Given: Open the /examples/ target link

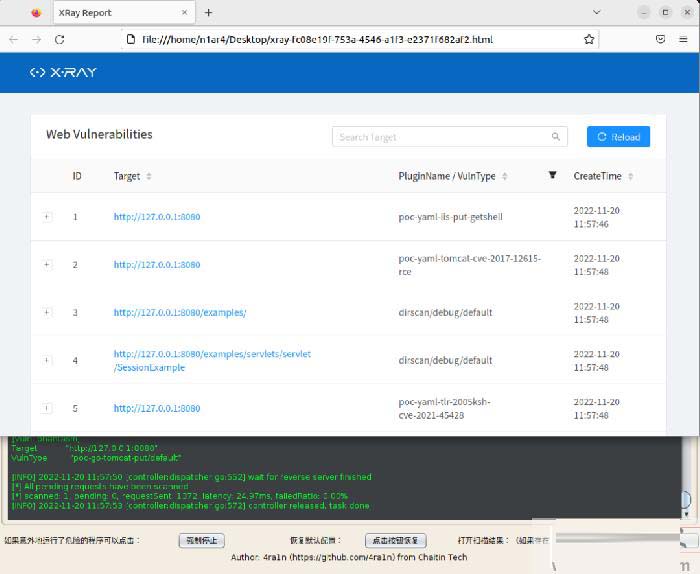Looking at the screenshot, I should [180, 312].
